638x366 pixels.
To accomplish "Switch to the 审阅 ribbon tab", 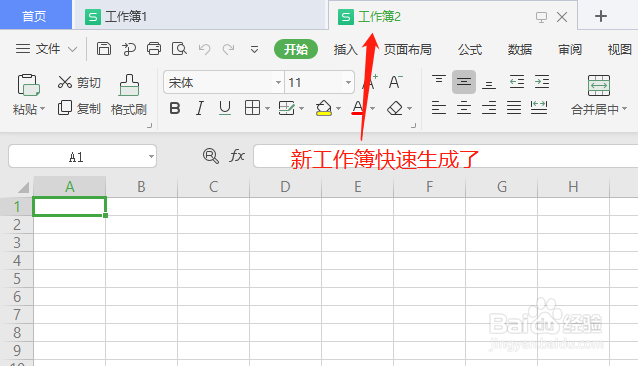I will tap(570, 50).
